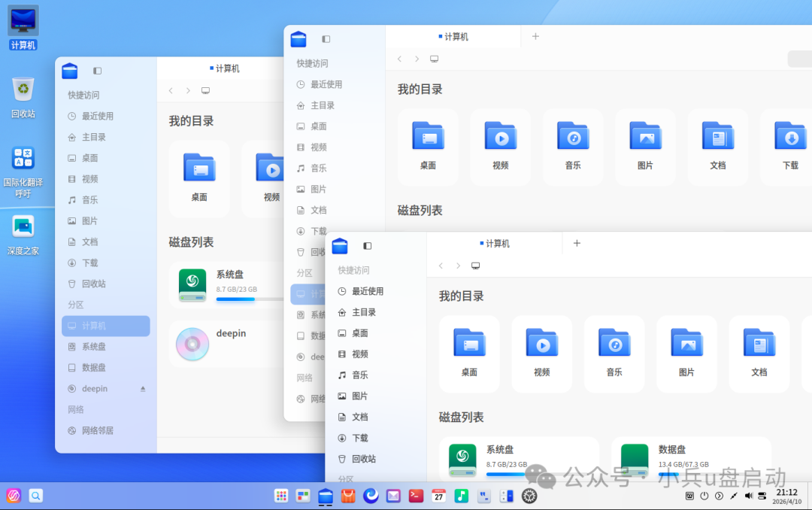Toggle the sidebar with the panel icon
The width and height of the screenshot is (812, 510).
[367, 246]
